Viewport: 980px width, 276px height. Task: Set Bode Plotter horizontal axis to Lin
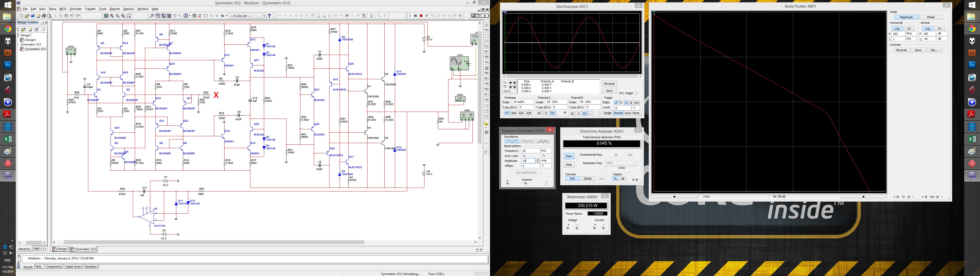click(x=909, y=28)
